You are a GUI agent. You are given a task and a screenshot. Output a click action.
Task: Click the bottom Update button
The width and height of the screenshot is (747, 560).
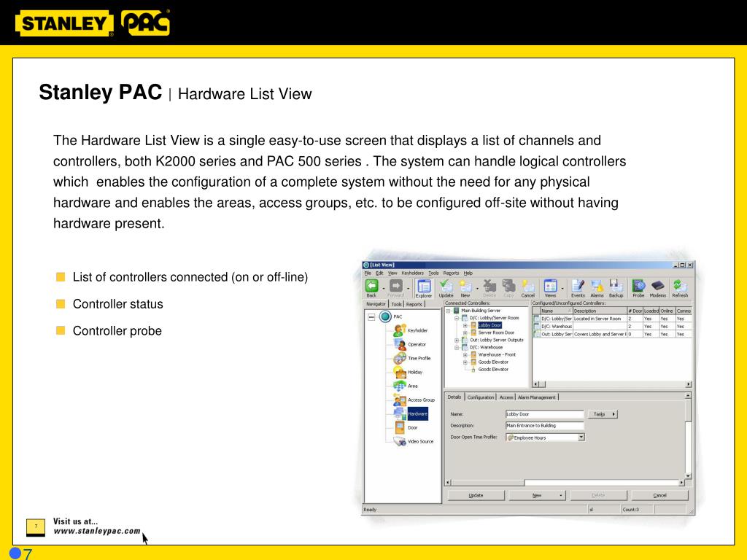coord(476,495)
